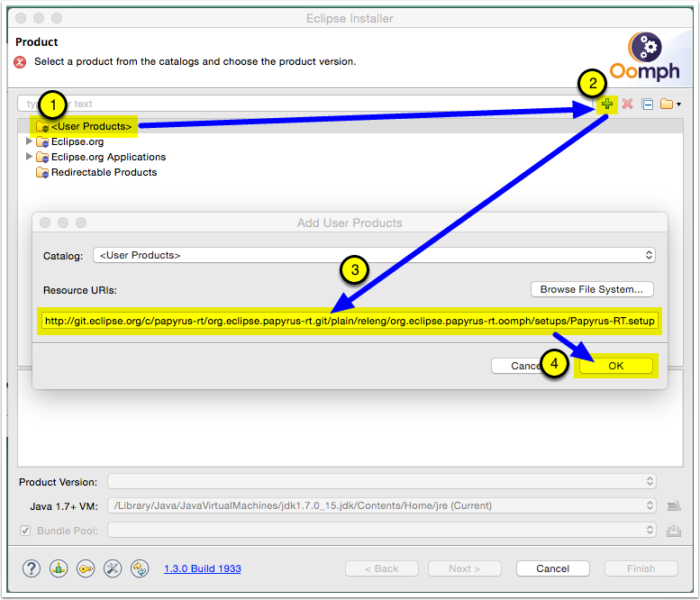Click the Oomph logo

pyautogui.click(x=645, y=57)
